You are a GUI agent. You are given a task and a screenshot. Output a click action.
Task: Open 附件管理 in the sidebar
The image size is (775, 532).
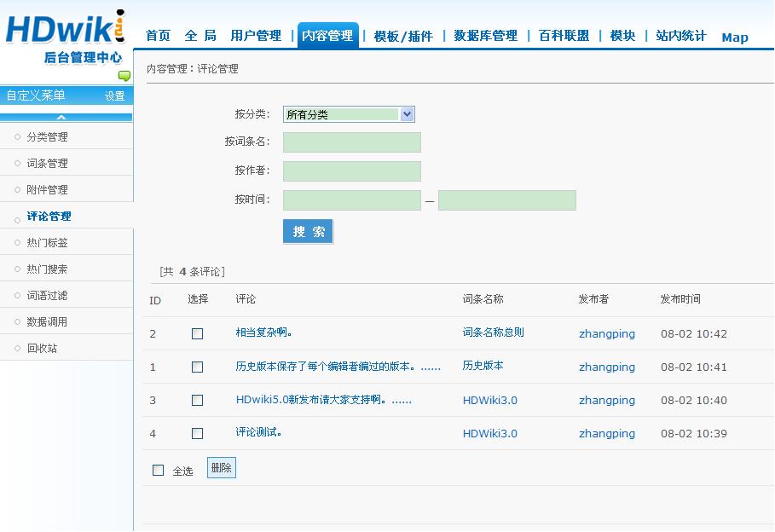tap(48, 190)
